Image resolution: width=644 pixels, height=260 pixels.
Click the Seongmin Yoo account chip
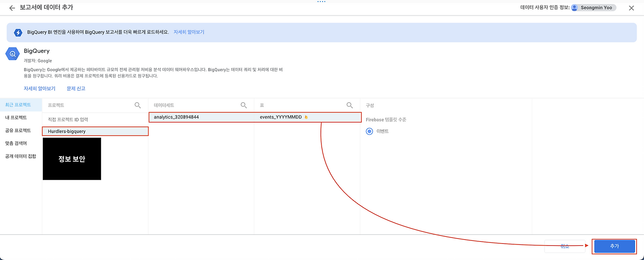(x=595, y=8)
